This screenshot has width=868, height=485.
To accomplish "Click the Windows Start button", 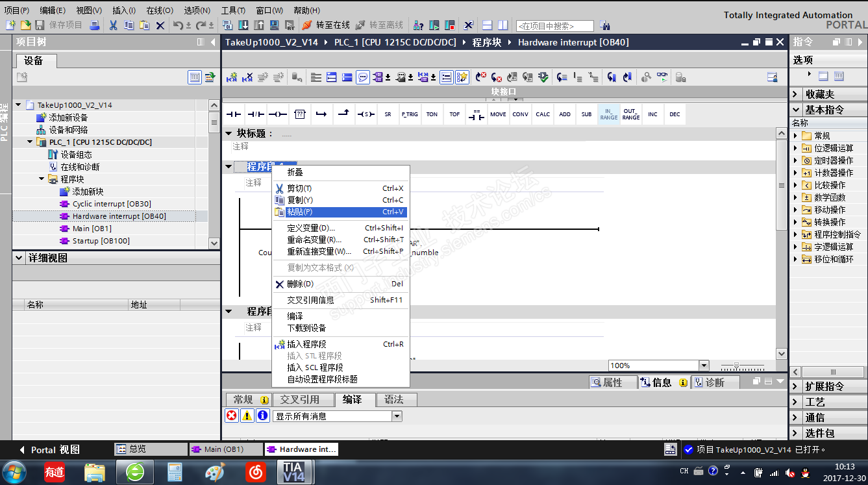I will click(14, 471).
